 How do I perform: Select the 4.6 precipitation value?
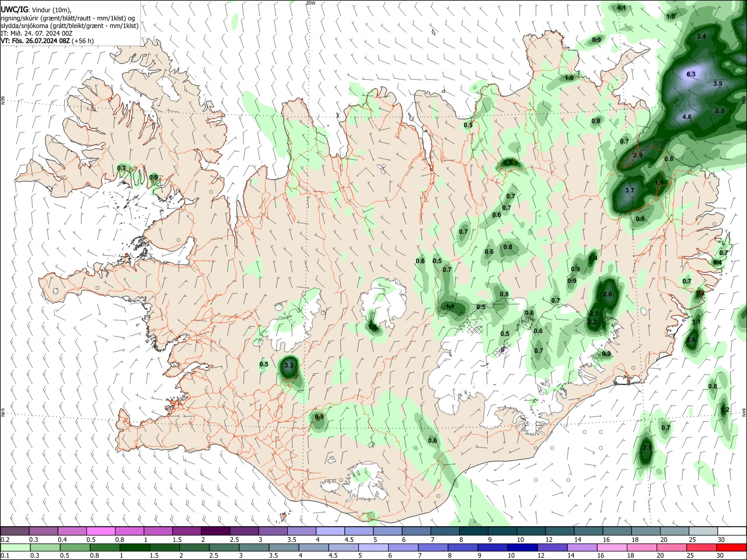click(687, 117)
